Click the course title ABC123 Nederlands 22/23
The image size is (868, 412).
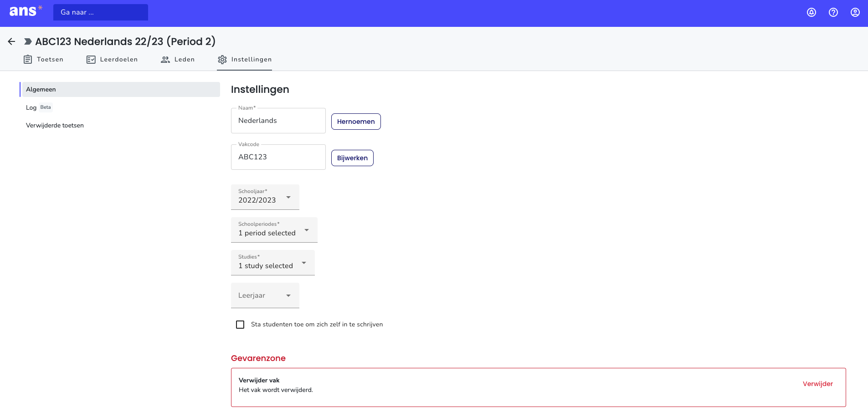pos(125,41)
